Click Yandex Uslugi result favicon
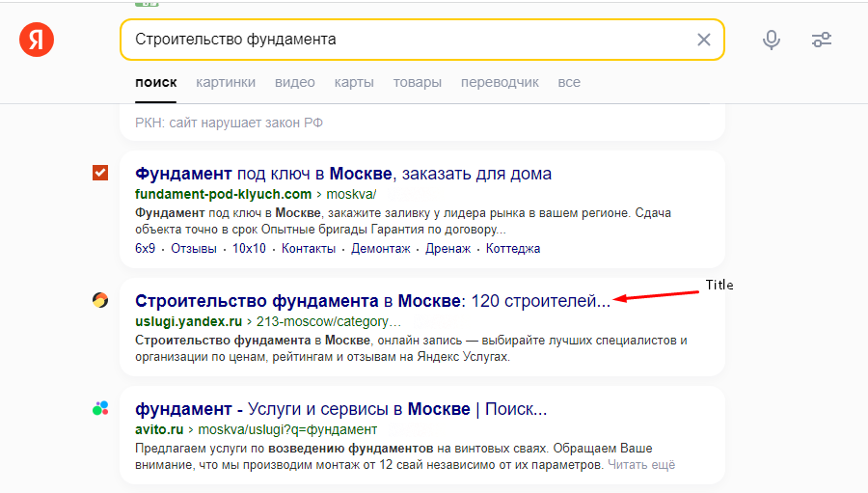Viewport: 868px width, 493px height. click(100, 300)
